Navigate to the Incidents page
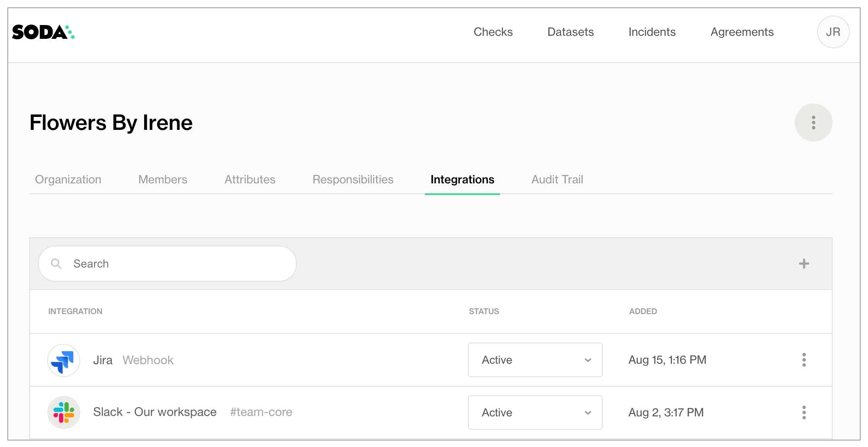Screen dimensions: 868x447 (651, 32)
